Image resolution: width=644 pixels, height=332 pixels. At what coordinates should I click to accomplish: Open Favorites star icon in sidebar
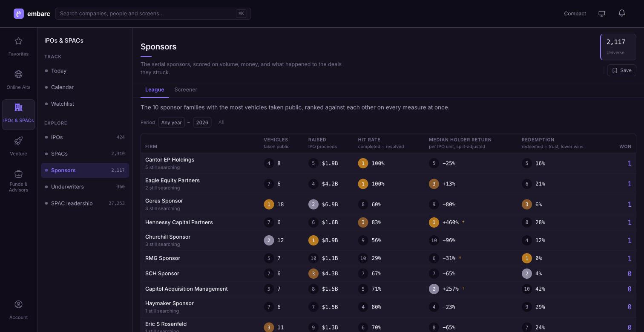[18, 41]
